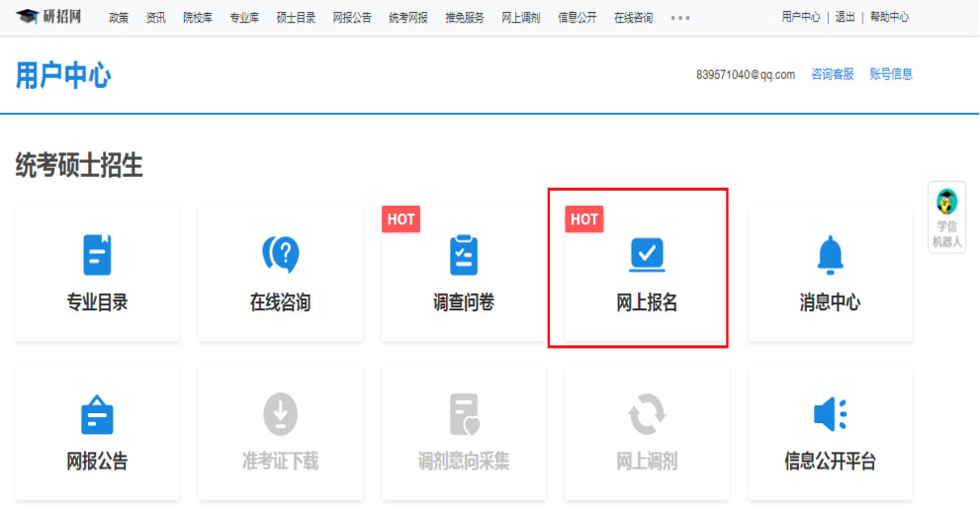Click the 研招网 logo
Image resolution: width=980 pixels, height=522 pixels.
click(49, 17)
